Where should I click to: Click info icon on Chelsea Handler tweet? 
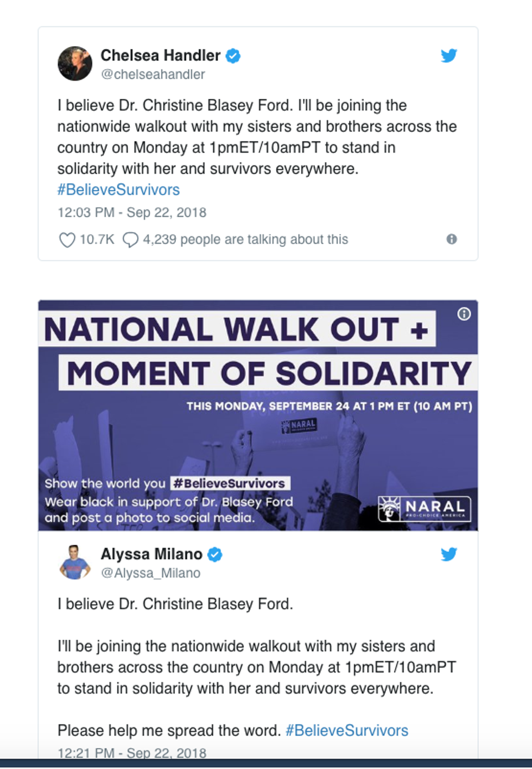click(452, 239)
